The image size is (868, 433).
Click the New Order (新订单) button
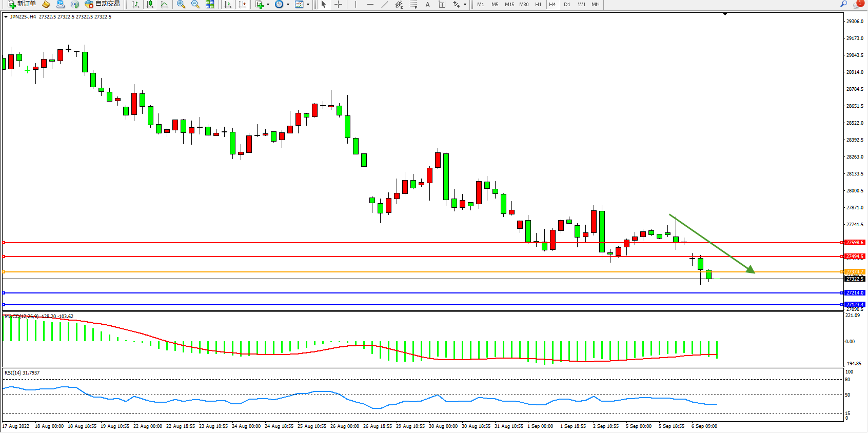point(22,4)
